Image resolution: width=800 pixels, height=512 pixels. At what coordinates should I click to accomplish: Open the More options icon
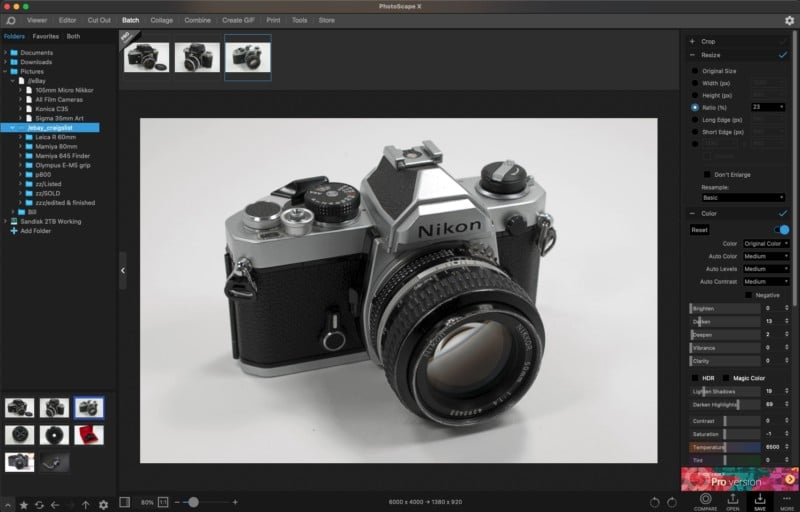click(787, 499)
